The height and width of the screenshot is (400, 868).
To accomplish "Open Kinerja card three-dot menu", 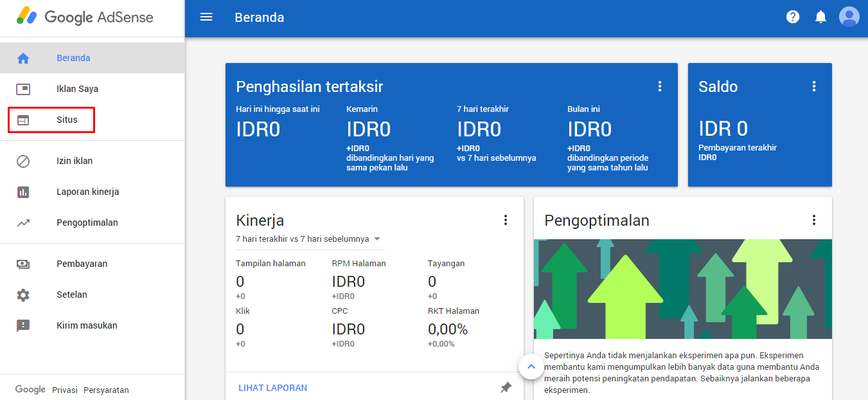I will (506, 220).
